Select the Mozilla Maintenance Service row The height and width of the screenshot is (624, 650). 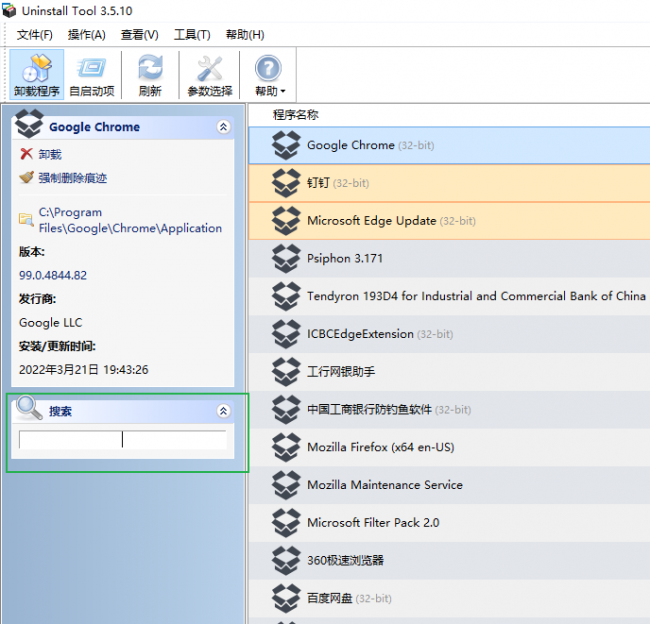[x=449, y=485]
